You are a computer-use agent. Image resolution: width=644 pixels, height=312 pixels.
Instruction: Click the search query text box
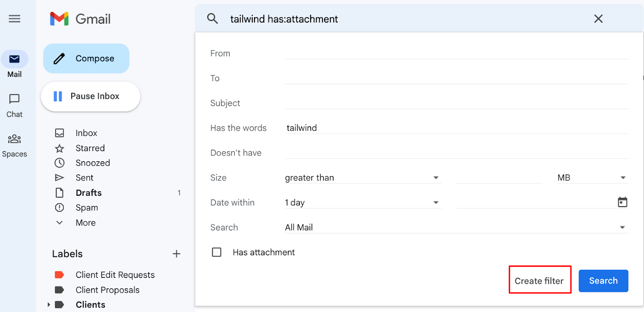pos(407,19)
